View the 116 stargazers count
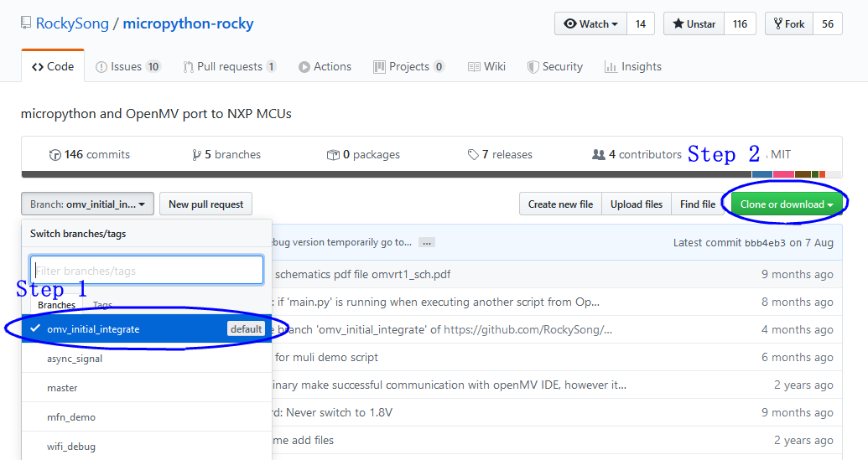Image resolution: width=868 pixels, height=460 pixels. coord(741,23)
